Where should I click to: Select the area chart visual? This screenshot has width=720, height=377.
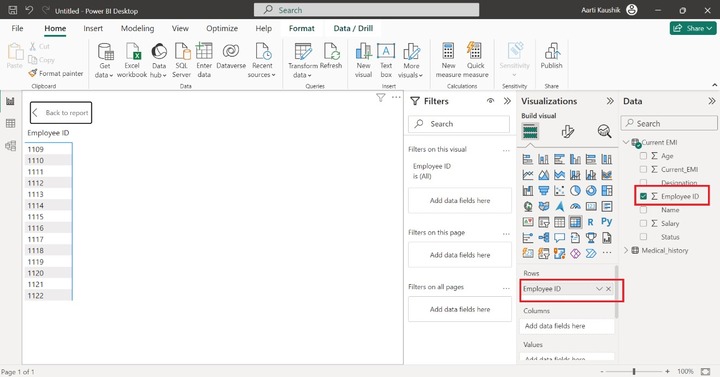coord(543,175)
